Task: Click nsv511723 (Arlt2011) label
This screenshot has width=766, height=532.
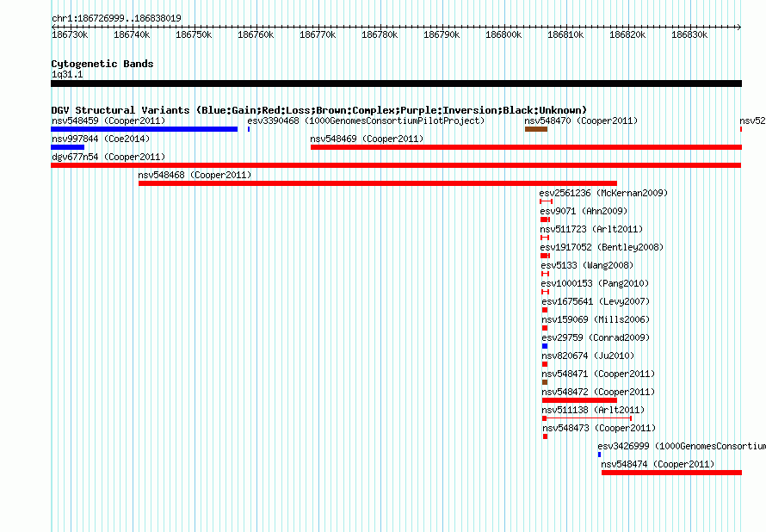Action: [x=591, y=229]
